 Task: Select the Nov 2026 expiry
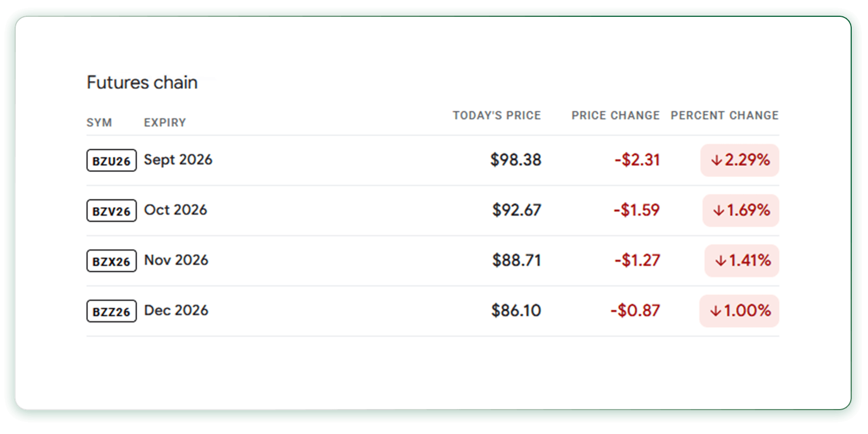tap(176, 260)
